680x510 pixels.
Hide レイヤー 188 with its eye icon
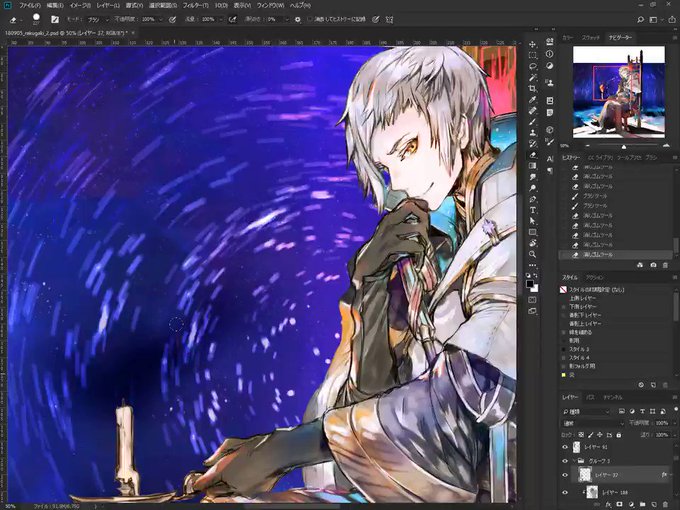(x=565, y=493)
